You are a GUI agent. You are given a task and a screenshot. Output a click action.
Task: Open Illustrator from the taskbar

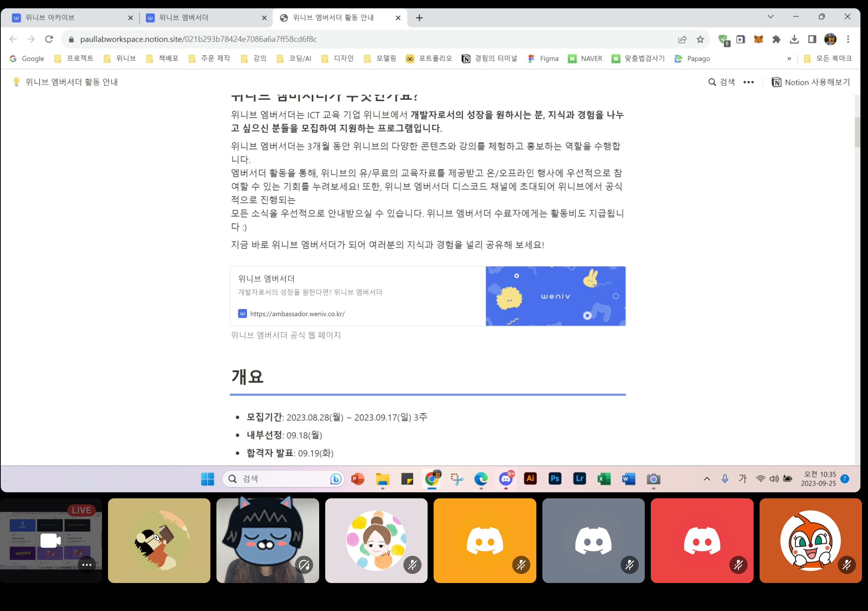[x=530, y=479]
